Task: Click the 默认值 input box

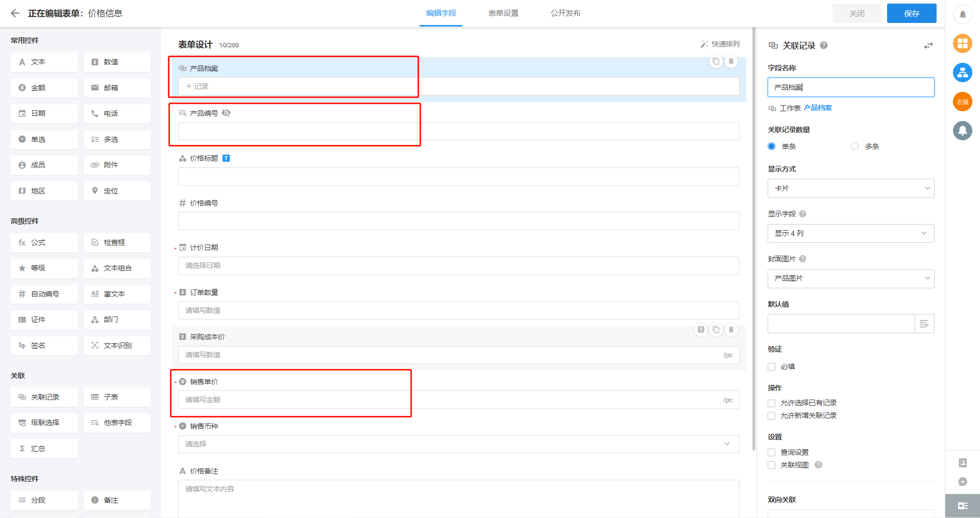Action: [841, 324]
